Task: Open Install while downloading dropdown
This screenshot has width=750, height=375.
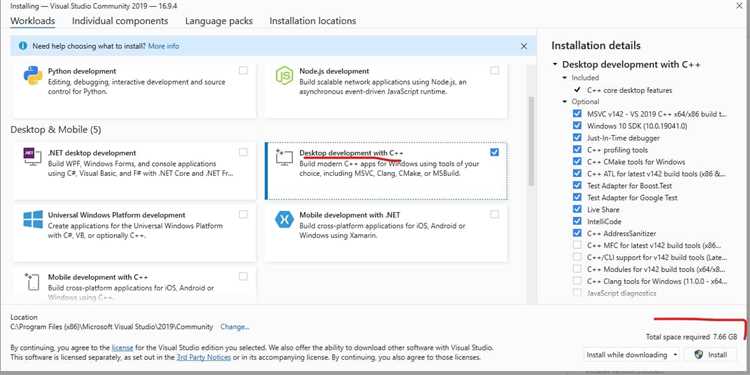Action: (632, 355)
